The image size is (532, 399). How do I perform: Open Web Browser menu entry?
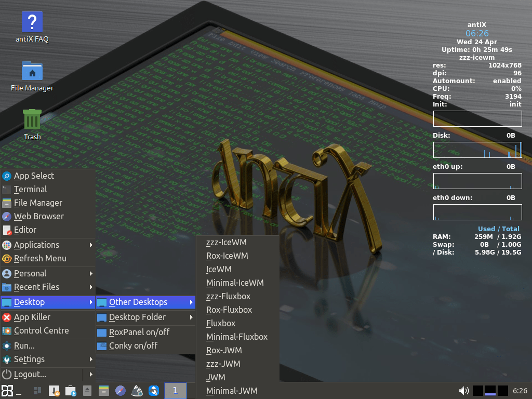coord(48,217)
